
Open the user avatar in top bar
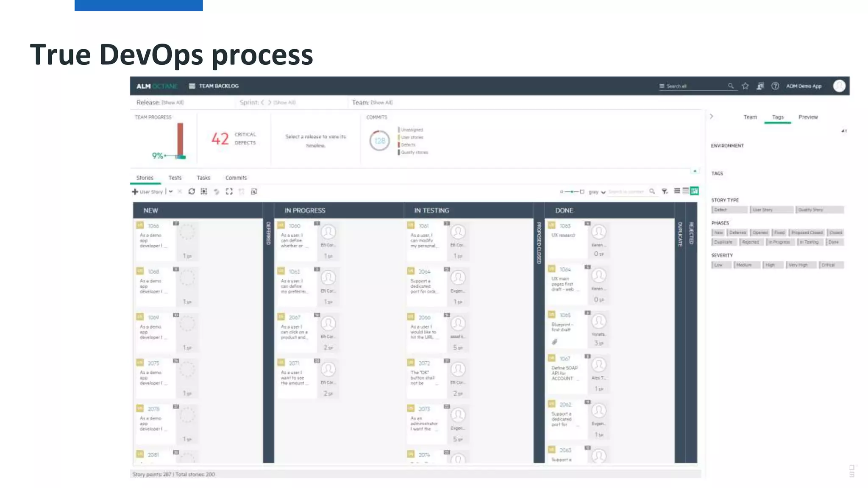[x=839, y=86]
